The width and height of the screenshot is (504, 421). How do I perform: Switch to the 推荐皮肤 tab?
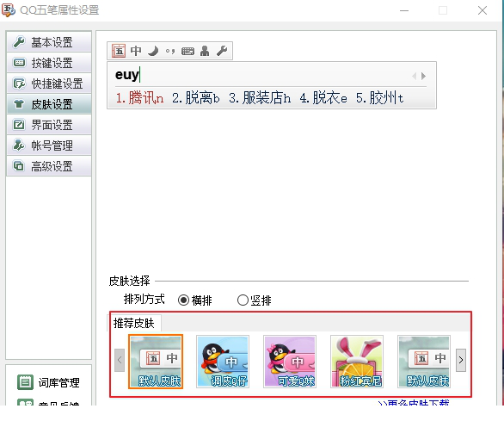coord(133,323)
